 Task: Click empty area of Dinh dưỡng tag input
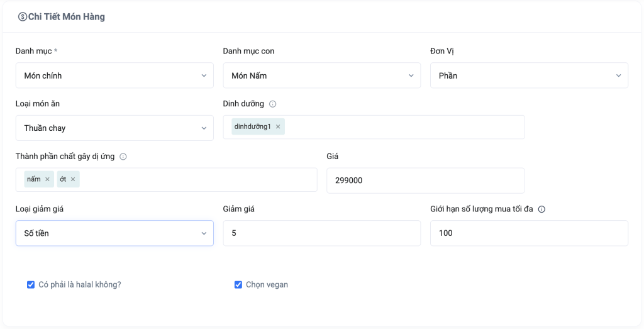pyautogui.click(x=402, y=127)
